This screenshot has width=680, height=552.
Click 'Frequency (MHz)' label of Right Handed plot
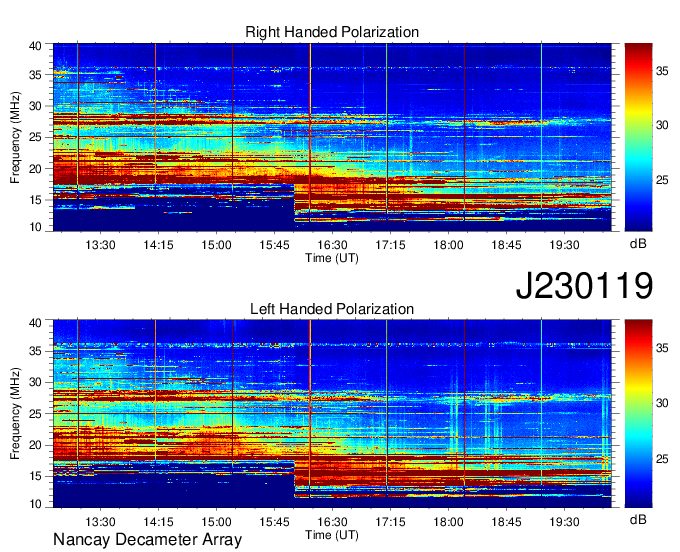pos(15,137)
